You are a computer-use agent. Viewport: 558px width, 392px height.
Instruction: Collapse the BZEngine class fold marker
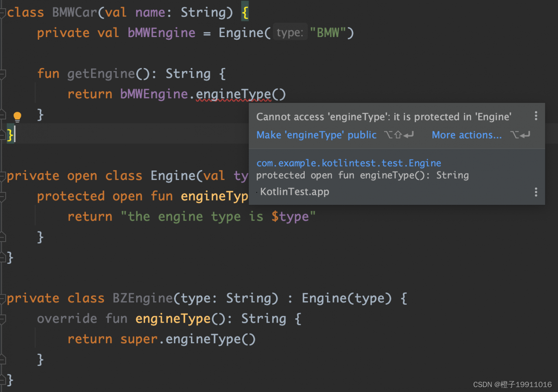[x=3, y=299]
